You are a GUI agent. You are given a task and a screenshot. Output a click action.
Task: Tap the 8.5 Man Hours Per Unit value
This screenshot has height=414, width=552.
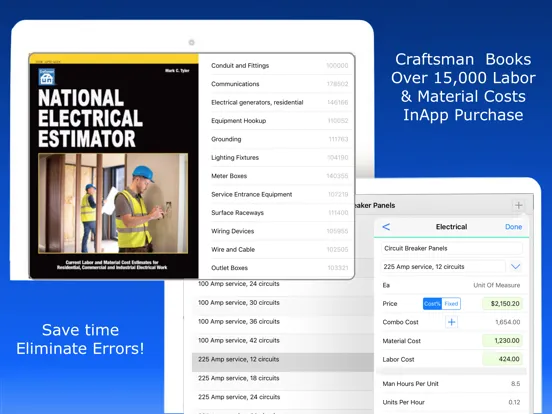[x=515, y=383]
